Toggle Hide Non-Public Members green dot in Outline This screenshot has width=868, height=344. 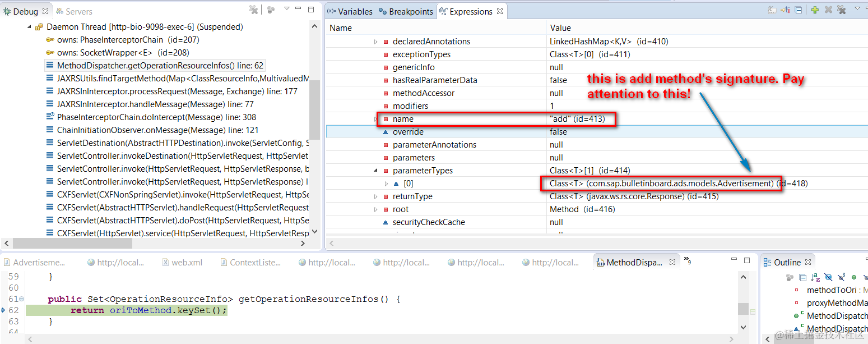click(x=854, y=277)
